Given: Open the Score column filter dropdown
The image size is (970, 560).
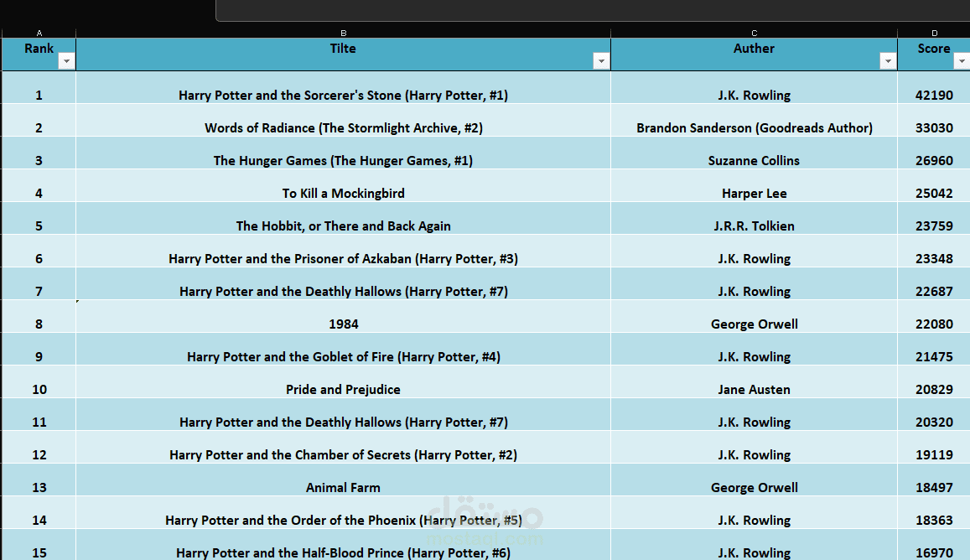Looking at the screenshot, I should point(962,60).
